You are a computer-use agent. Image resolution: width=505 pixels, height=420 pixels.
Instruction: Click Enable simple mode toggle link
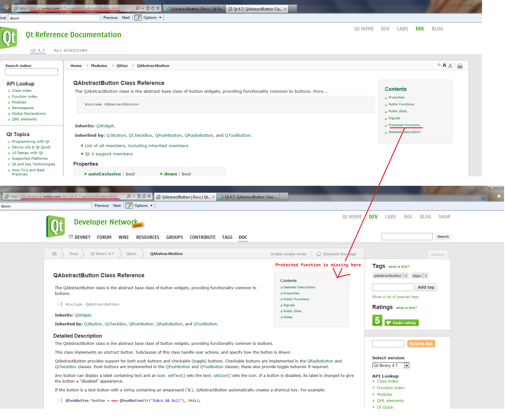point(289,254)
